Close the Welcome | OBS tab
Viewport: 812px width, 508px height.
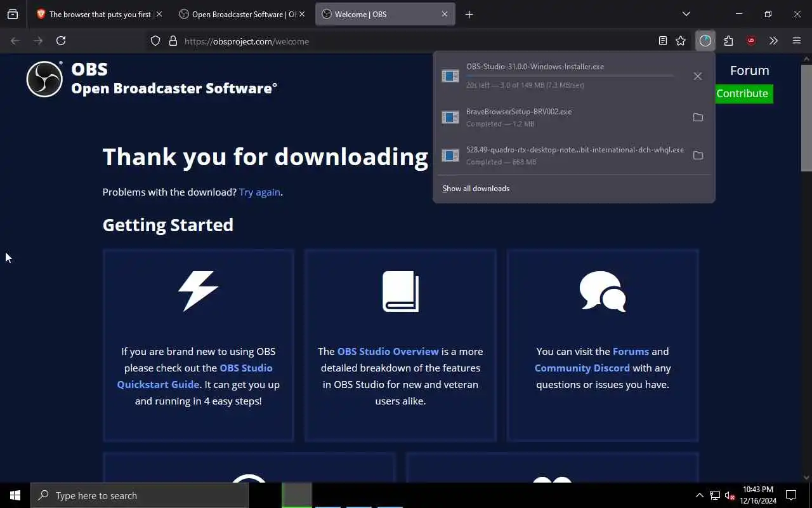pos(445,14)
